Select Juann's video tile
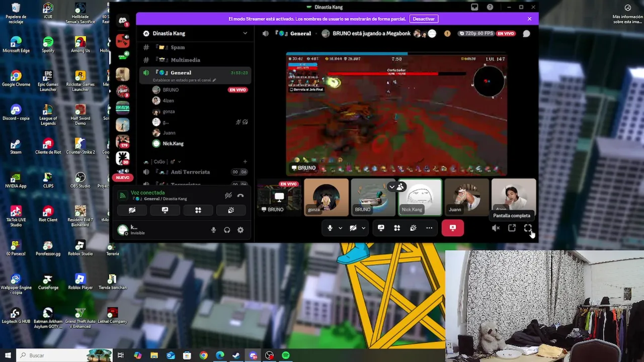Image resolution: width=644 pixels, height=362 pixels. click(x=466, y=198)
